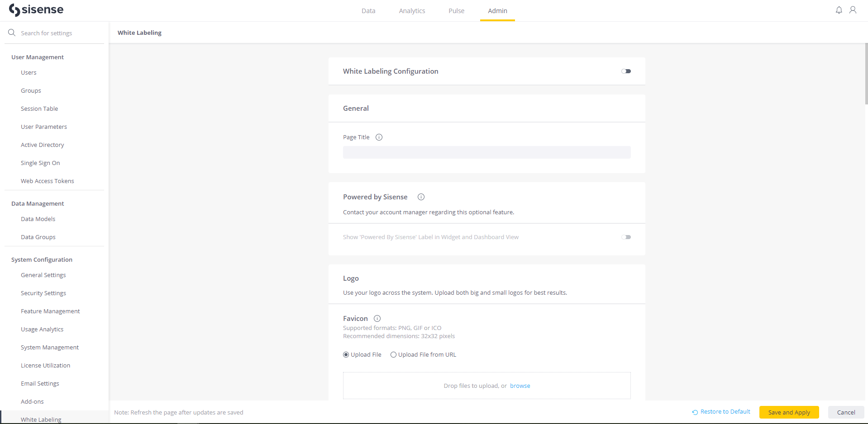The height and width of the screenshot is (424, 868).
Task: Open the user profile icon
Action: (853, 10)
